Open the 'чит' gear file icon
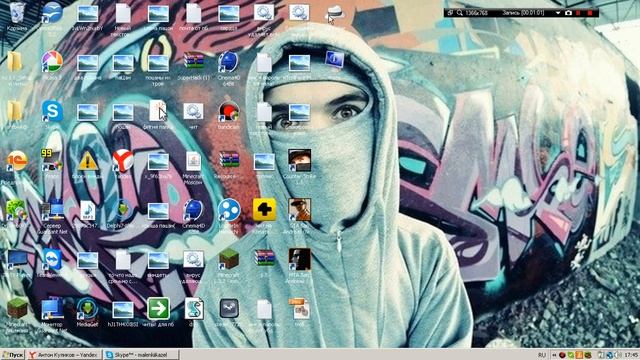 [x=193, y=111]
